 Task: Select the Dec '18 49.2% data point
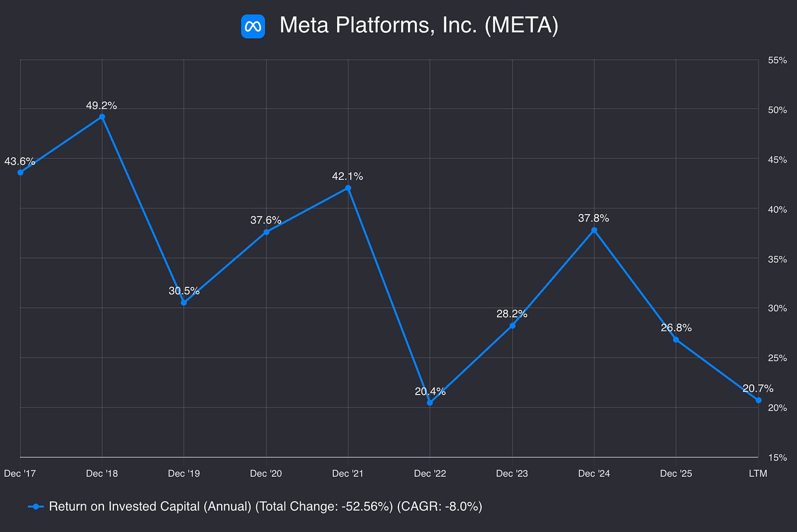click(102, 117)
